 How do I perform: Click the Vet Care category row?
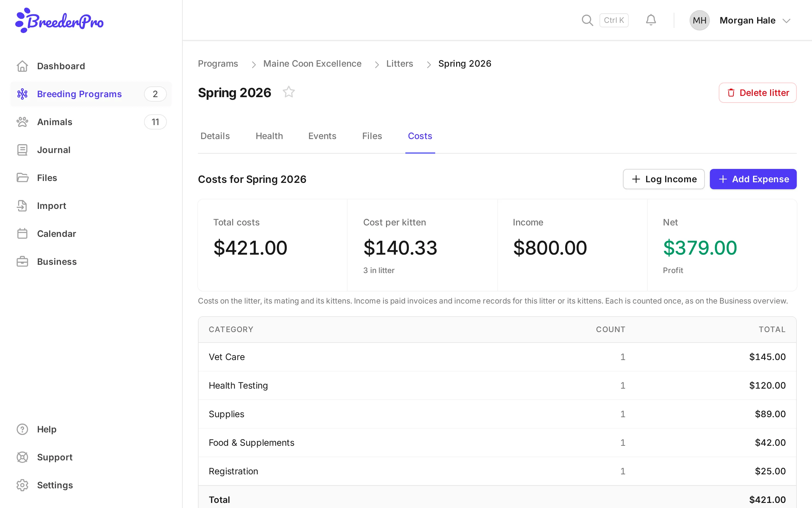click(x=497, y=357)
